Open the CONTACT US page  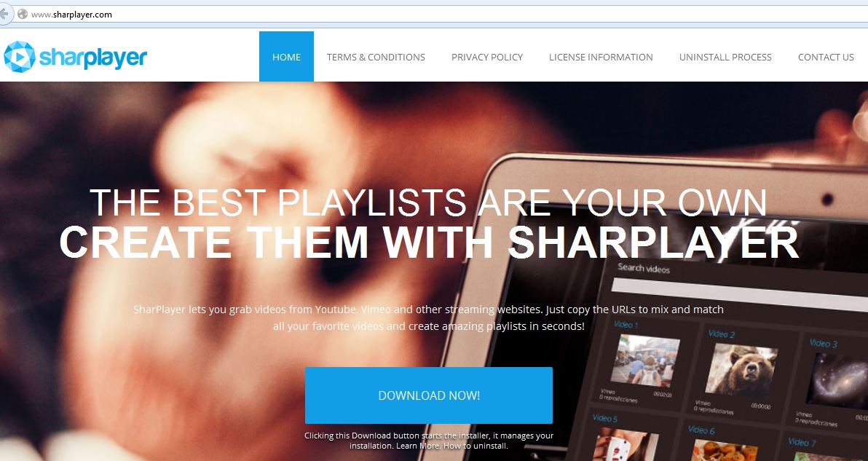[826, 57]
